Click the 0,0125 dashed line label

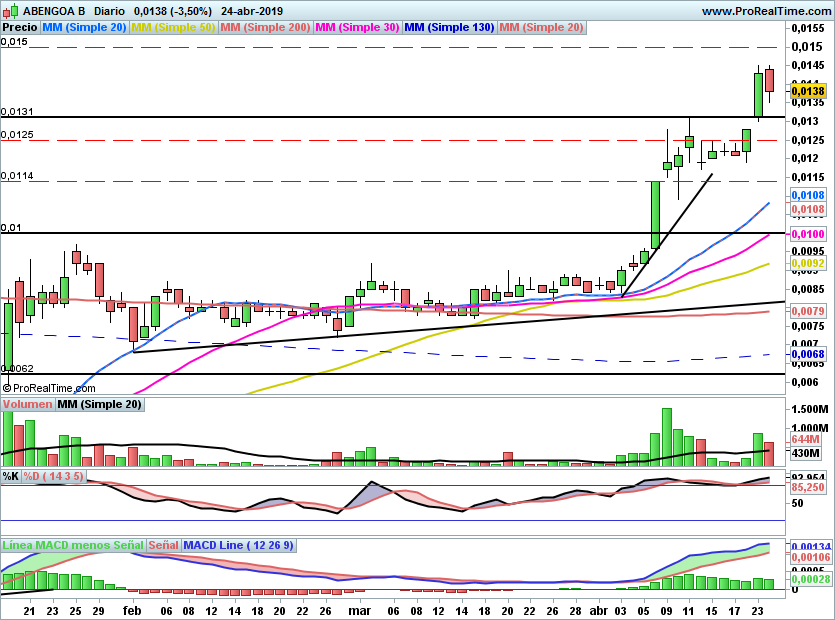[17, 135]
